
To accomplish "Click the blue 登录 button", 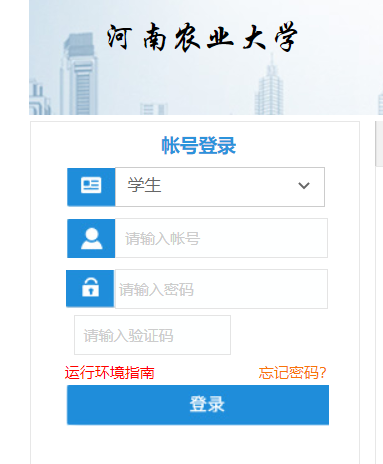I will pos(198,405).
